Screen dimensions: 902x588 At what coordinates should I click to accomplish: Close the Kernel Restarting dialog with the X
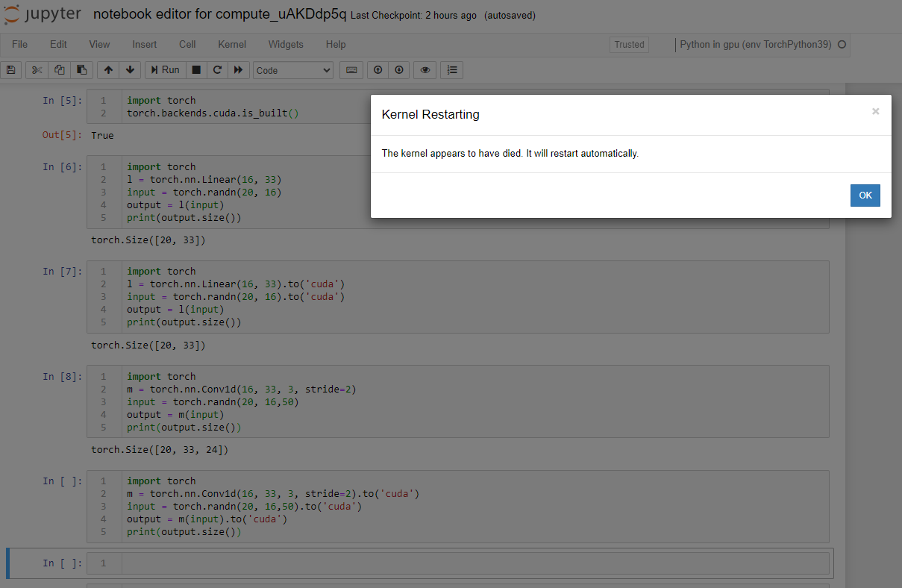click(x=876, y=111)
